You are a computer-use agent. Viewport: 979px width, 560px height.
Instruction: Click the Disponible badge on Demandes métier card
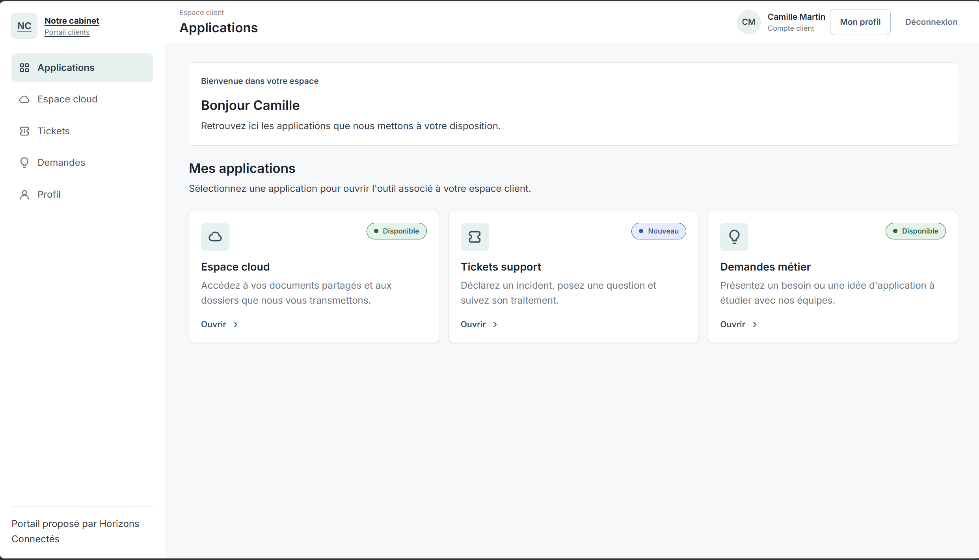(916, 231)
